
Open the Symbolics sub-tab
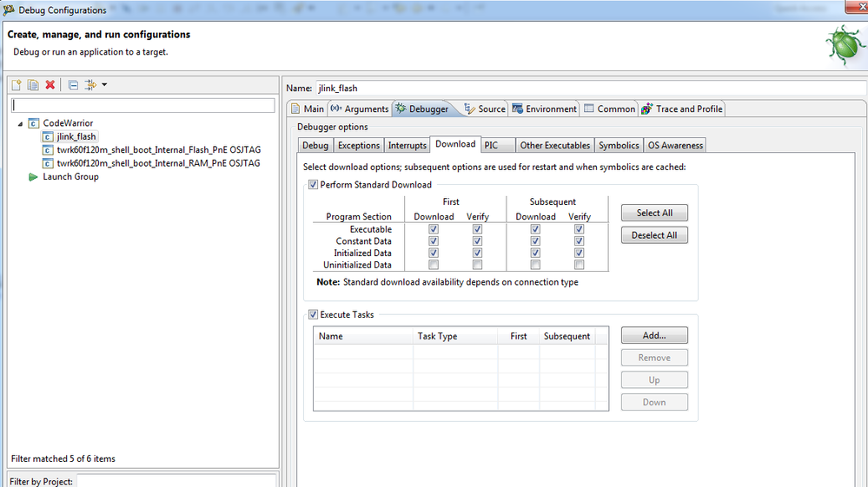[x=619, y=145]
